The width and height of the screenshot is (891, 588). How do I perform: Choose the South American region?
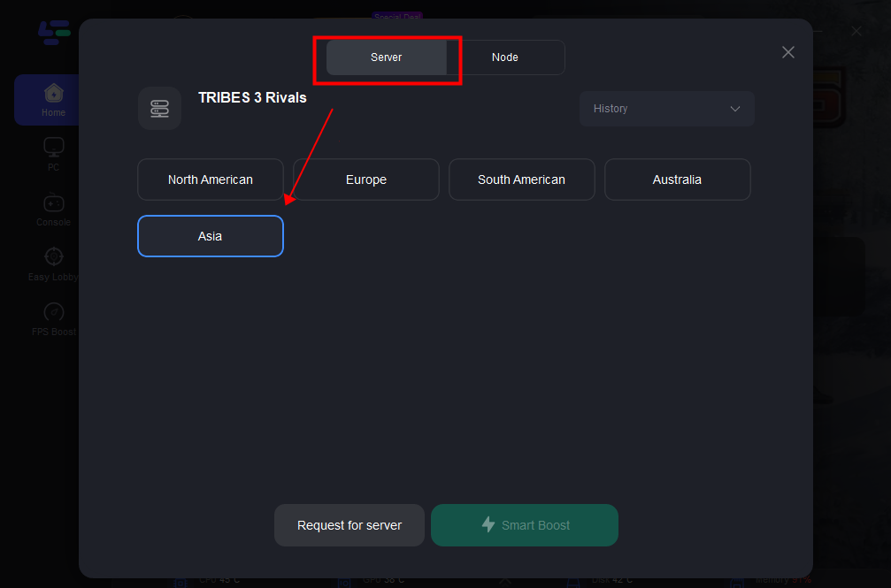(521, 179)
